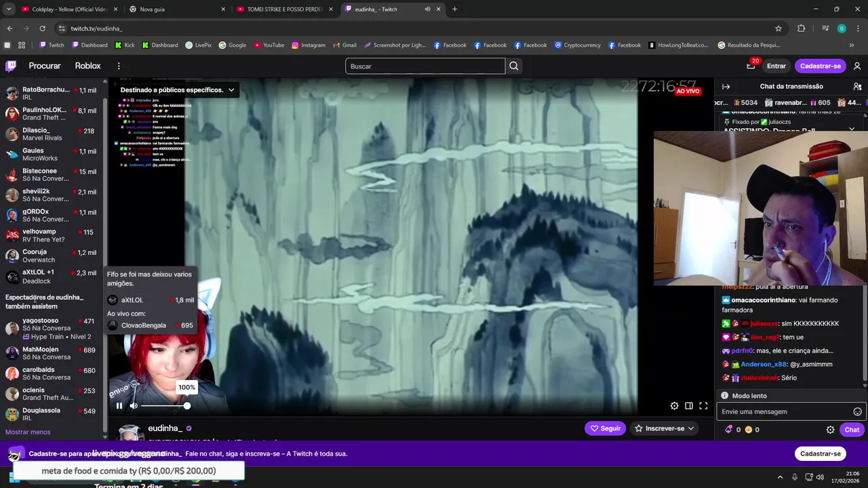Collapse the chat panel arrow
868x488 pixels.
[x=726, y=87]
